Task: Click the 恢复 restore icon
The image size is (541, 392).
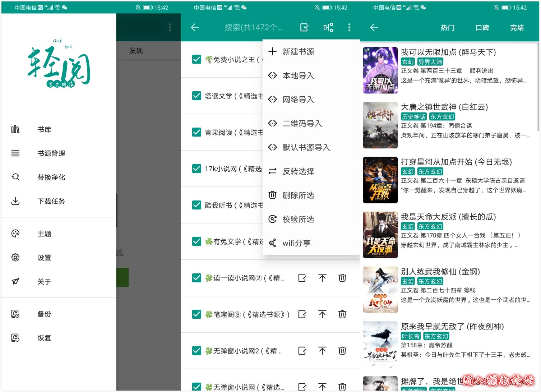Action: pyautogui.click(x=15, y=338)
